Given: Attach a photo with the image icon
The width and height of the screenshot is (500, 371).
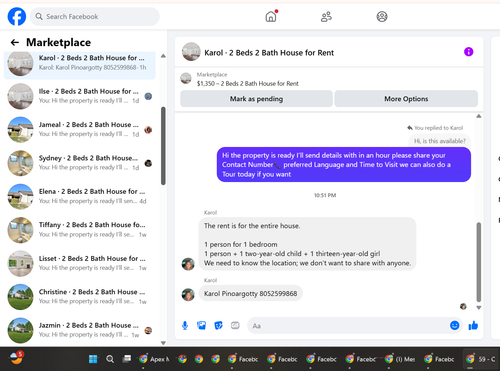Looking at the screenshot, I should [x=201, y=325].
